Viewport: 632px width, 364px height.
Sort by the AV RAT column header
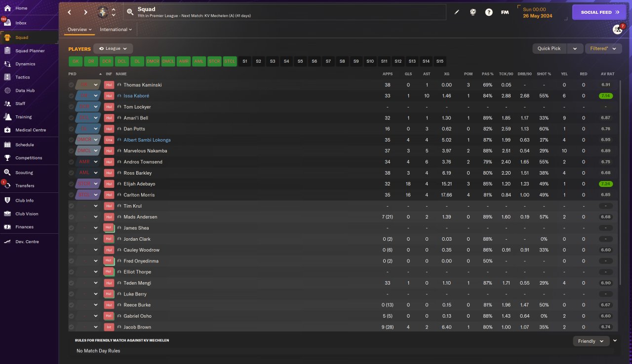pos(607,74)
